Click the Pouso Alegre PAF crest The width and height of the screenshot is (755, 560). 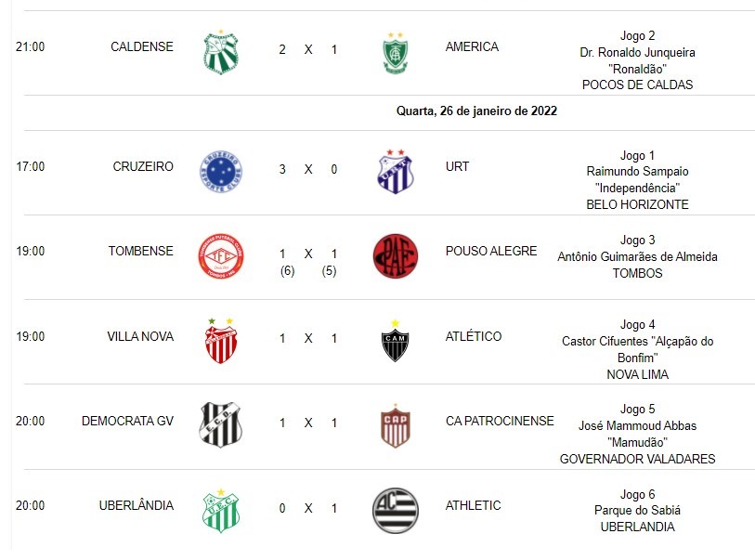click(x=396, y=256)
